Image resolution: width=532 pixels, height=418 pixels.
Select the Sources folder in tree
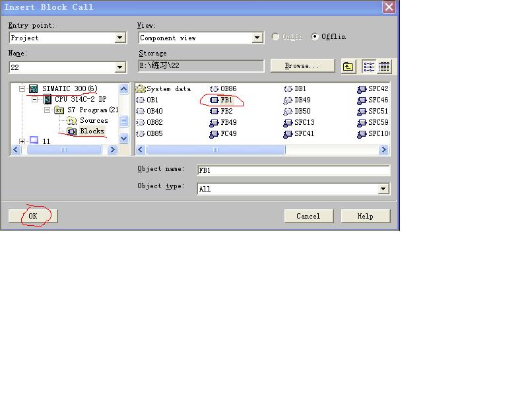pos(88,121)
